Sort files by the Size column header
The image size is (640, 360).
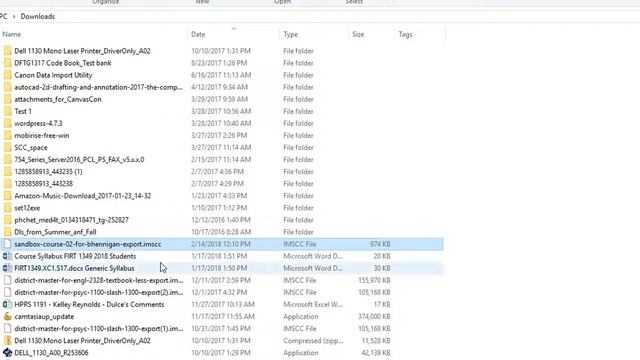pos(358,34)
